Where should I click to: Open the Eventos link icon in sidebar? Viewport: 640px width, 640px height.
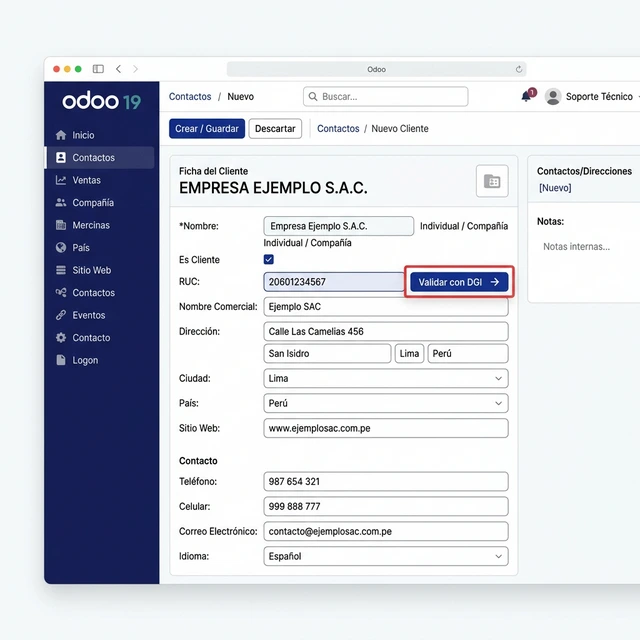[x=61, y=315]
